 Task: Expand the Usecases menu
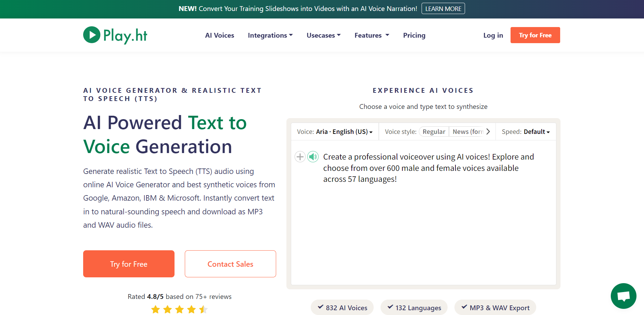click(324, 35)
